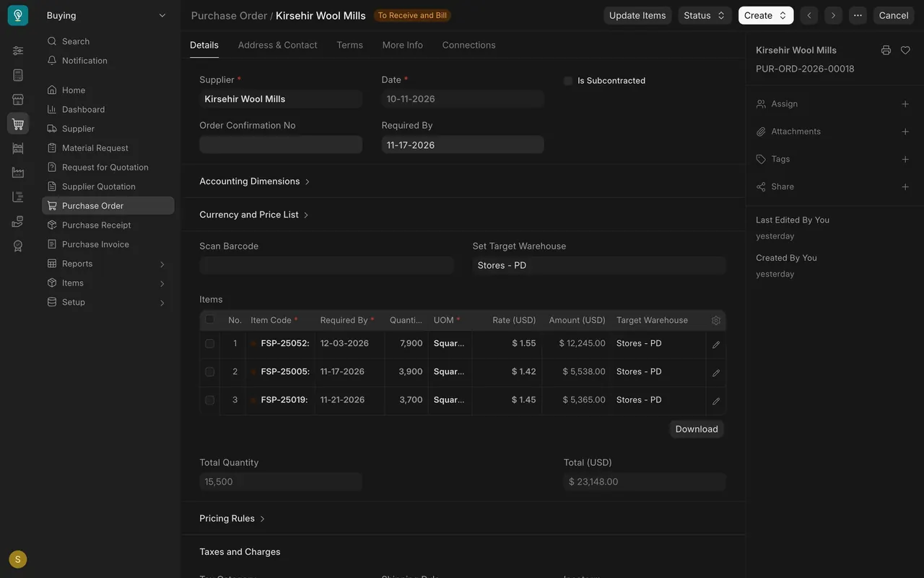Screen dimensions: 924x578
Task: Add an attachment with the plus icon
Action: (x=905, y=131)
